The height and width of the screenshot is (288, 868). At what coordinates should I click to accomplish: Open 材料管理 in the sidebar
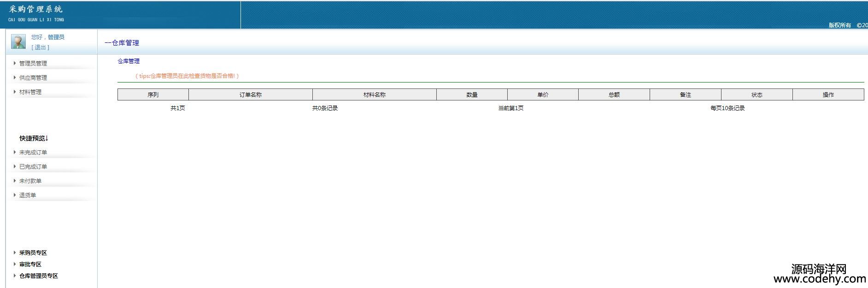click(30, 92)
